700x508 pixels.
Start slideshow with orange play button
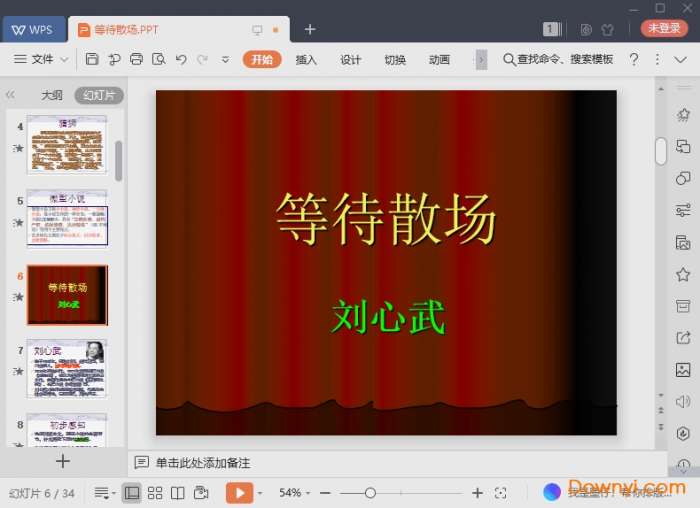pos(239,493)
